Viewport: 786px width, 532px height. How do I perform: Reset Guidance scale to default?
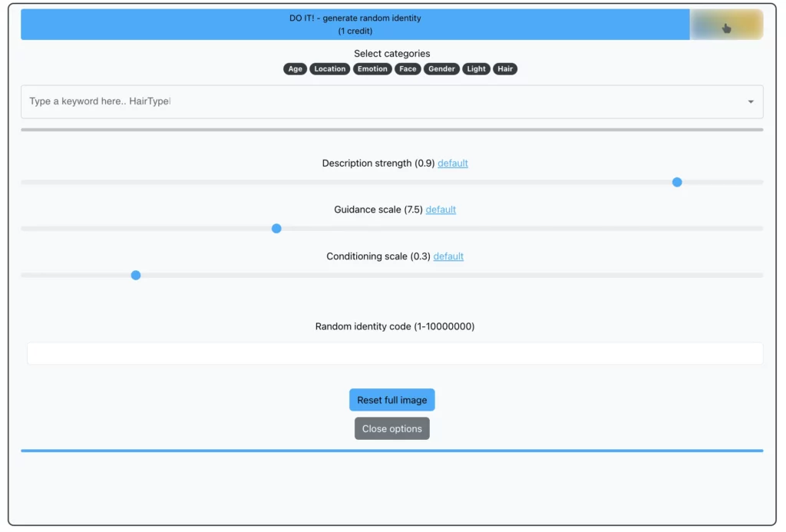[x=441, y=209]
